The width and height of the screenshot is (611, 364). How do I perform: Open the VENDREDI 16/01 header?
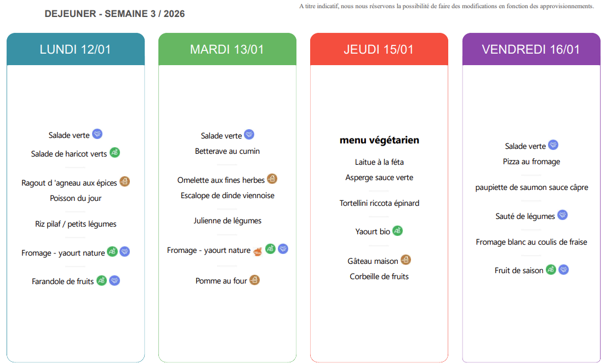(530, 49)
